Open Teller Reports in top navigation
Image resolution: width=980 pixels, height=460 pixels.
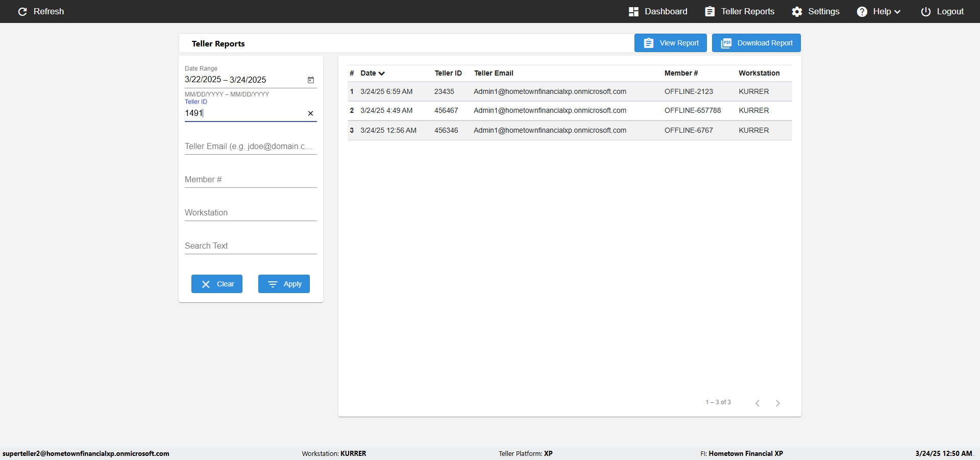(x=740, y=11)
